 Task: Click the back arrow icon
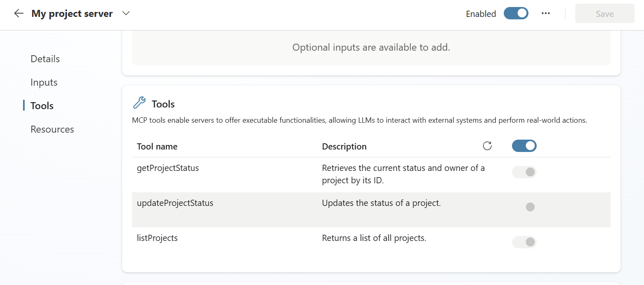(x=19, y=14)
